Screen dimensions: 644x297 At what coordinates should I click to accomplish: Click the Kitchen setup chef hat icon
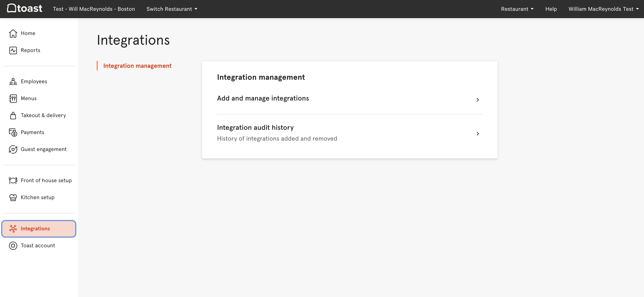tap(13, 197)
